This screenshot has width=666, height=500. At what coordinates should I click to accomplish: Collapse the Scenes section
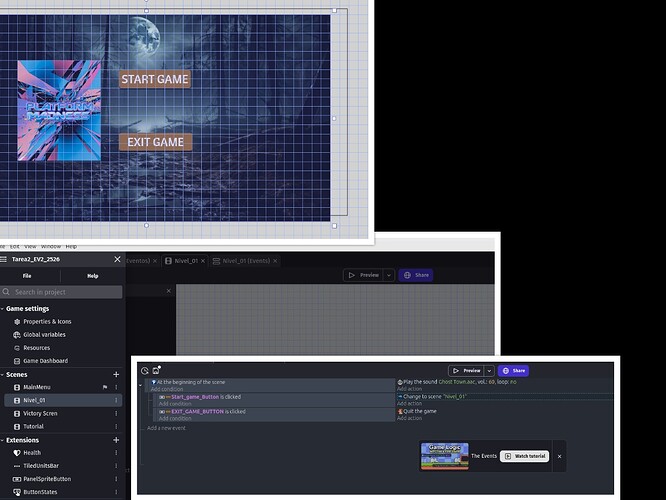[x=3, y=374]
